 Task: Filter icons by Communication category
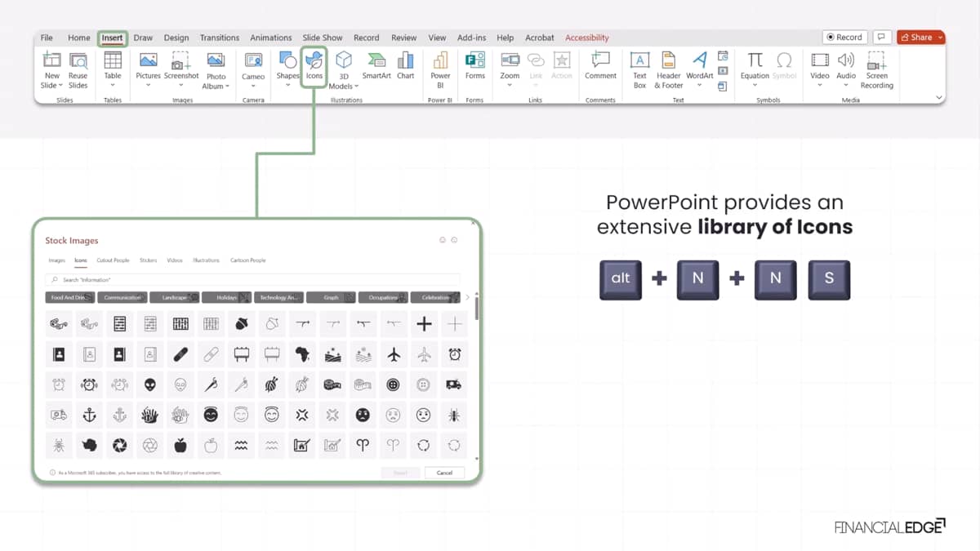click(123, 298)
